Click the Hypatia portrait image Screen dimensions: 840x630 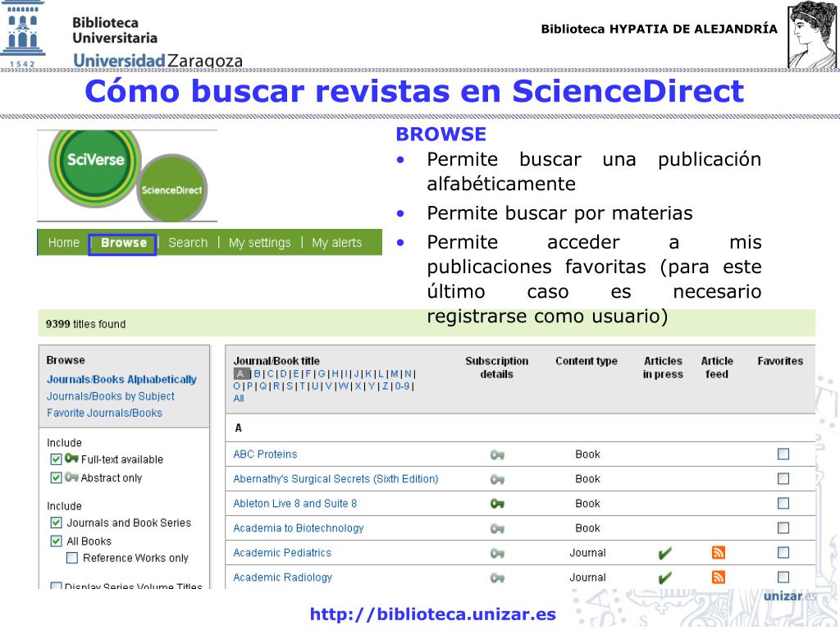(x=811, y=34)
